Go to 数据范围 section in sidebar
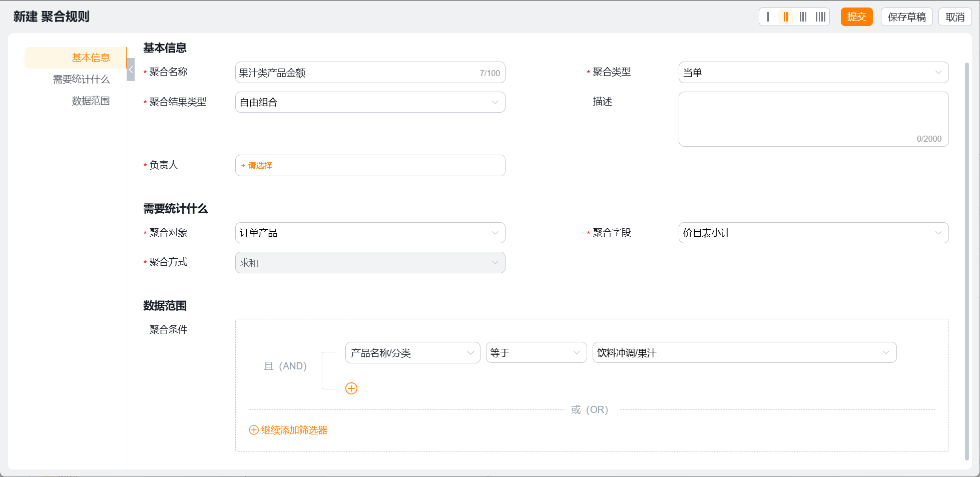Image resolution: width=980 pixels, height=477 pixels. (91, 101)
